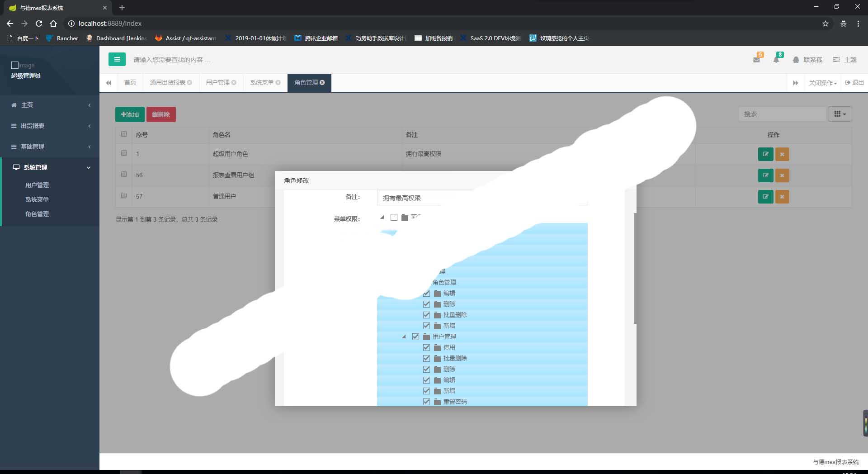The image size is (868, 474).
Task: Click the green 添加 button
Action: click(x=130, y=114)
